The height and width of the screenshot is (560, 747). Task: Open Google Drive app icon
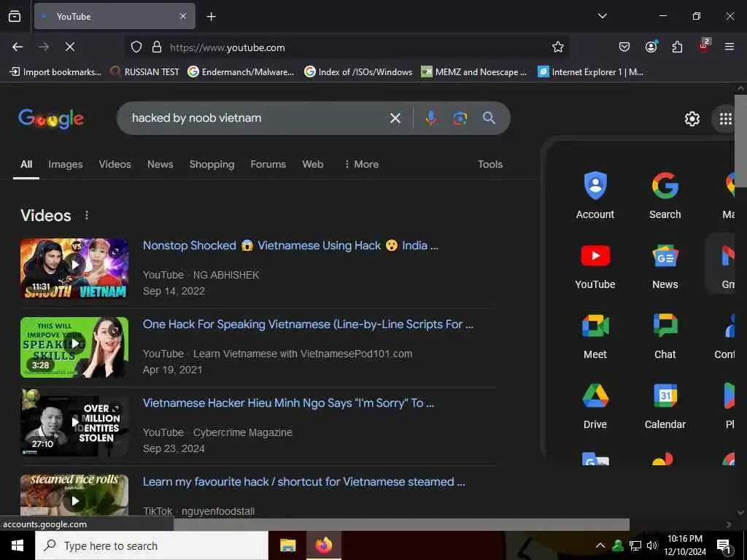tap(595, 405)
